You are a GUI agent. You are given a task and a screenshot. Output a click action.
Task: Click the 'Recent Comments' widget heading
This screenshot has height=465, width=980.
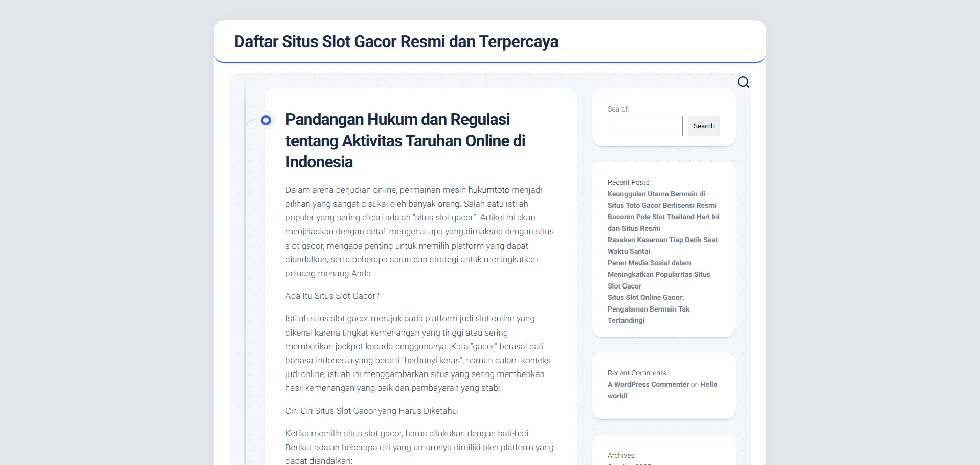coord(636,373)
